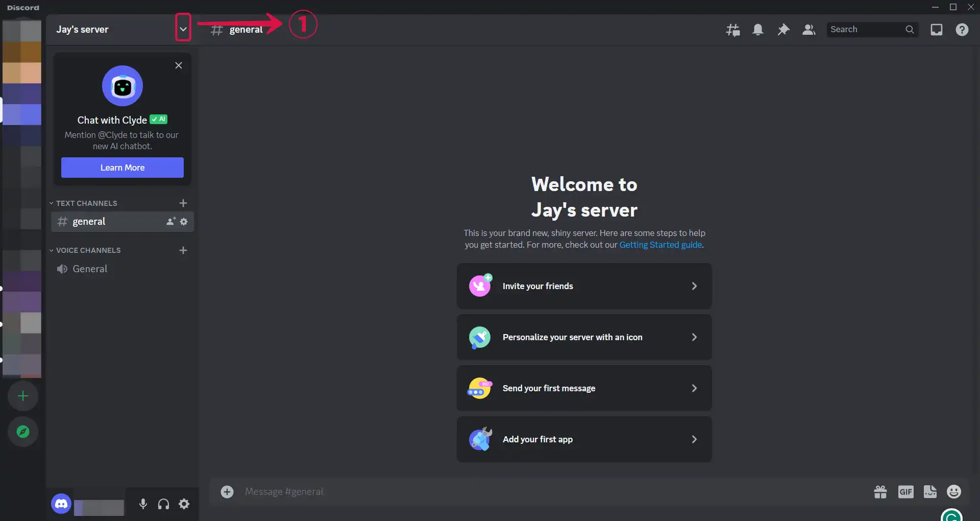980x521 pixels.
Task: Open User Settings gear
Action: point(184,504)
